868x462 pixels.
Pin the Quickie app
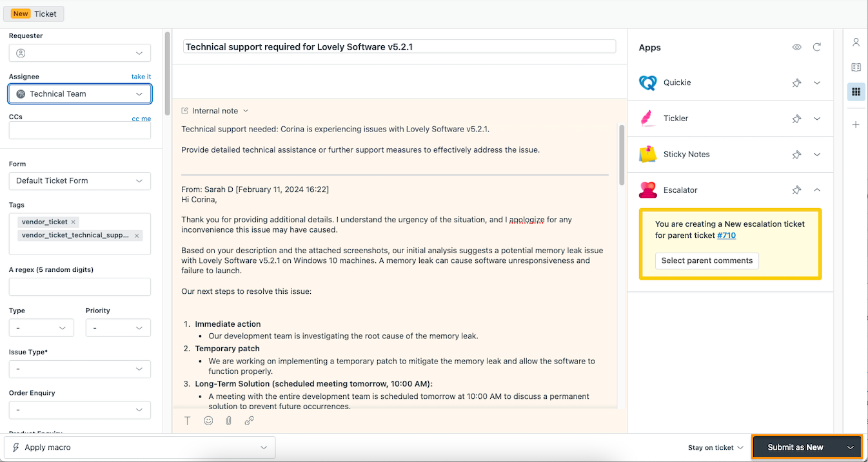click(x=797, y=82)
